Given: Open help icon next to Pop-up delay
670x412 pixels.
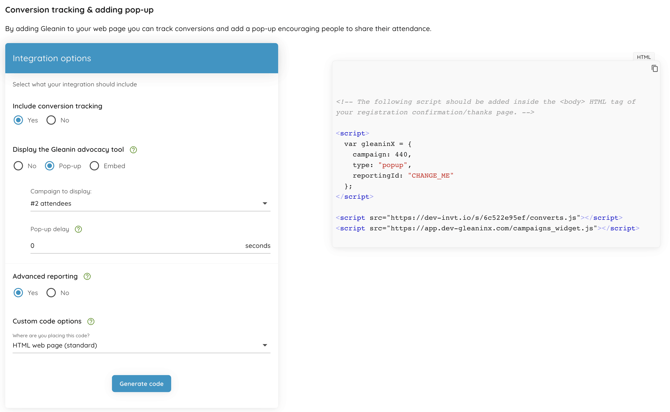Looking at the screenshot, I should pos(78,230).
